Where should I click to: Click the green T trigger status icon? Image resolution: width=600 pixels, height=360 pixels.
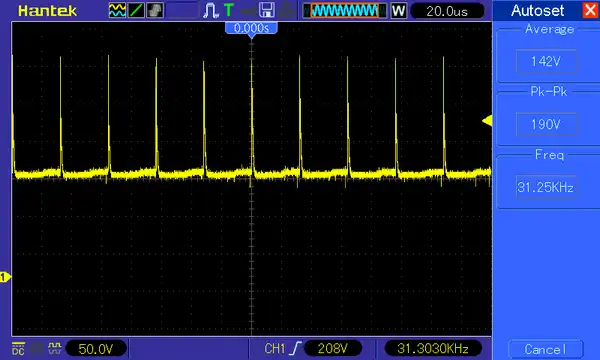[x=229, y=10]
